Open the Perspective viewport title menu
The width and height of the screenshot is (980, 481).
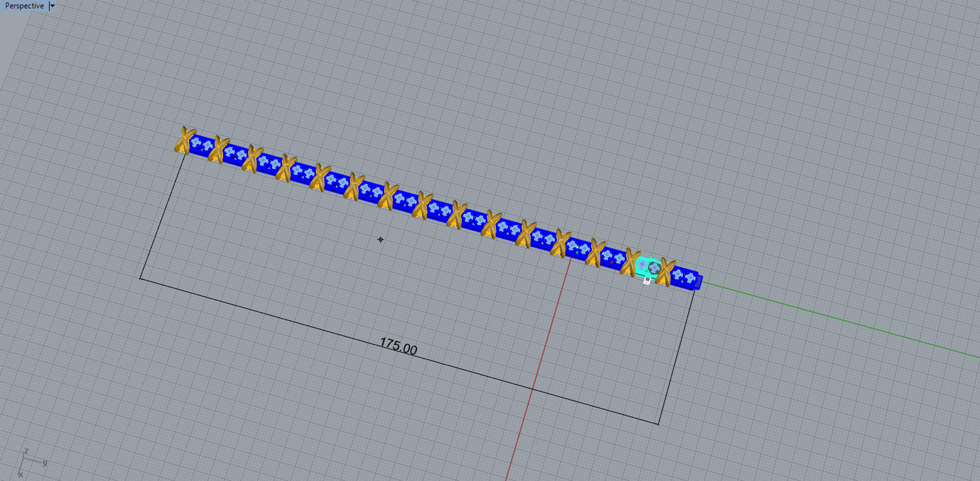click(24, 6)
